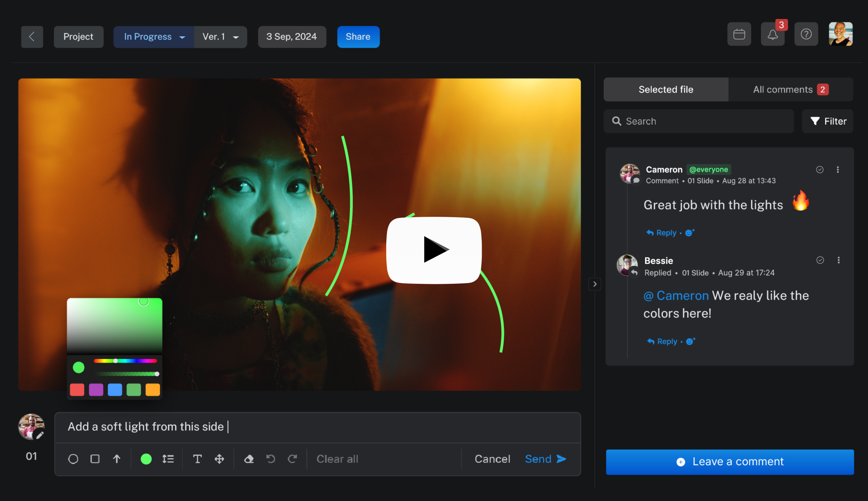The width and height of the screenshot is (868, 501).
Task: Send the annotation comment
Action: pos(545,459)
